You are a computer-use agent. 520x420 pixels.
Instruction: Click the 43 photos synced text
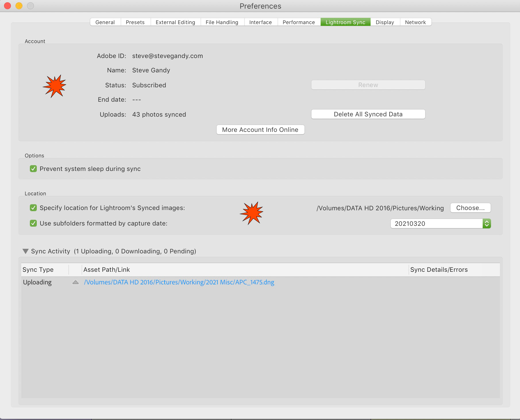159,114
